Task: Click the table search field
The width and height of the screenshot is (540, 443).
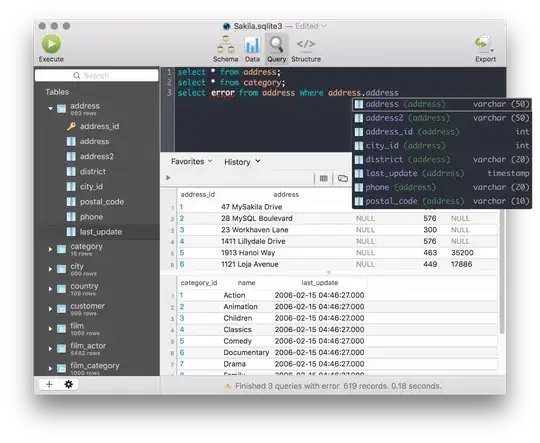Action: pos(97,75)
